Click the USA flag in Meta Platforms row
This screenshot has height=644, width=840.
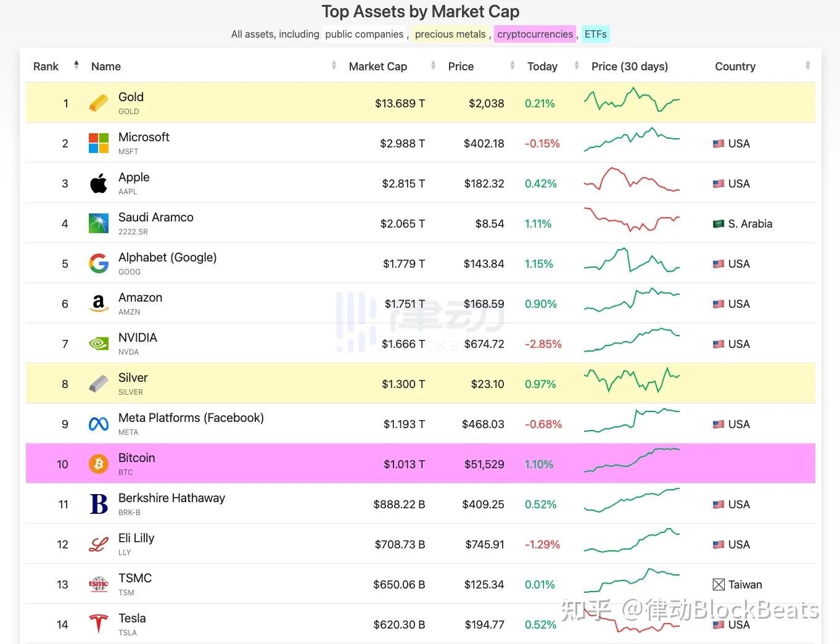click(719, 424)
